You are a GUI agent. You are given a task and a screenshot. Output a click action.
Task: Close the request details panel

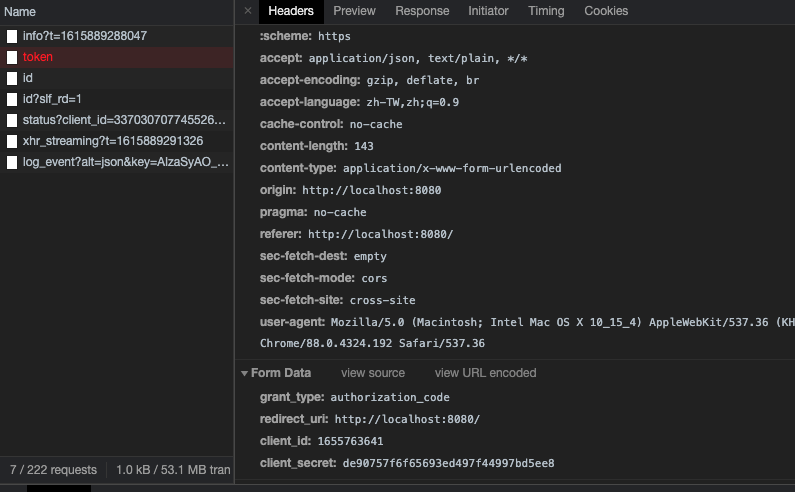tap(248, 11)
